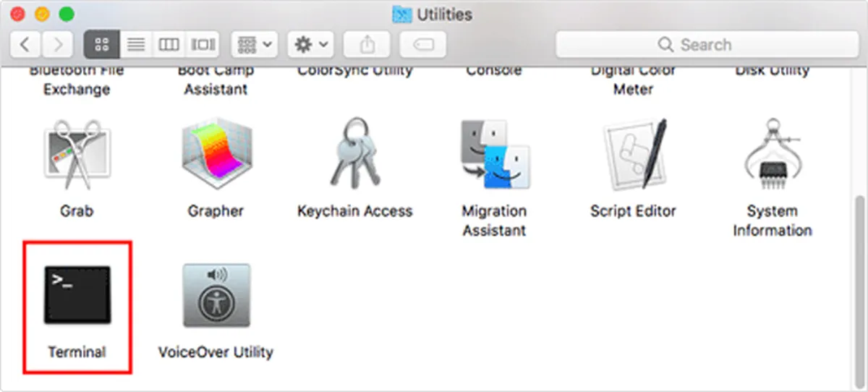Click the Edit Tags toolbar button
The height and width of the screenshot is (392, 868).
pos(423,45)
